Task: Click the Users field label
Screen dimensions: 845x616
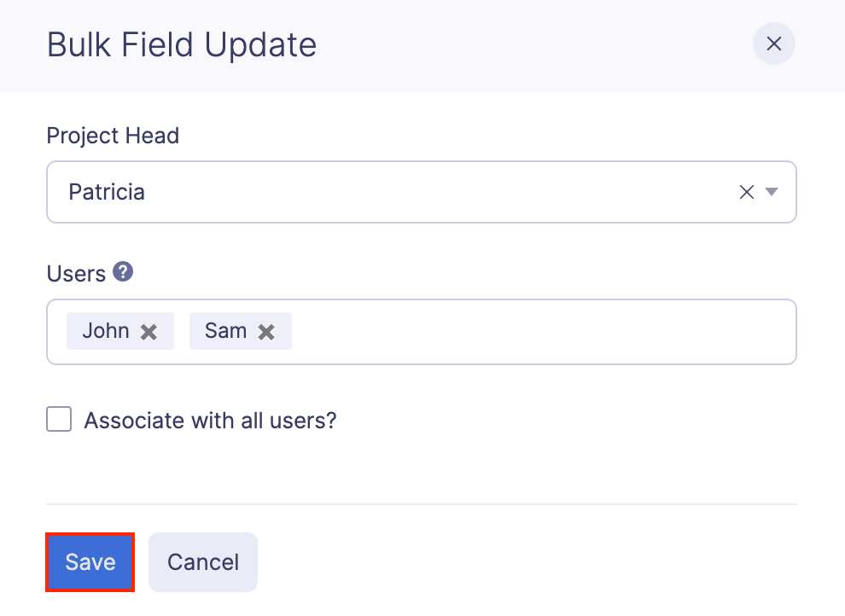Action: [76, 274]
